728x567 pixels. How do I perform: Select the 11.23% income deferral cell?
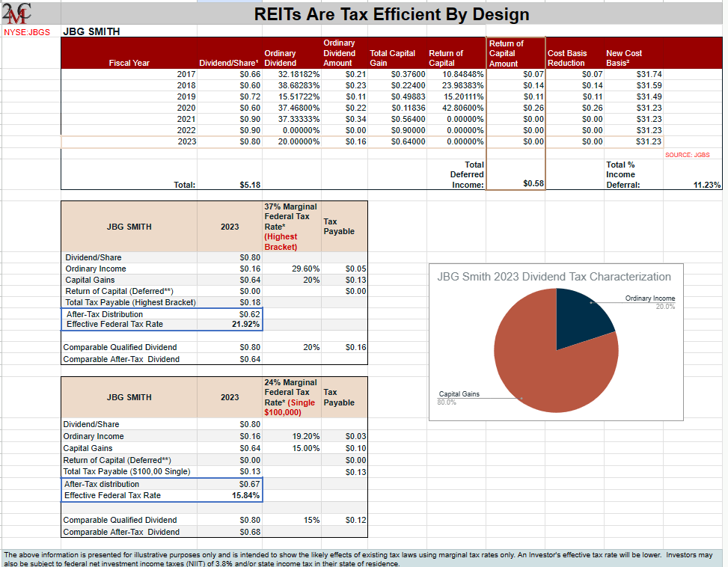coord(707,185)
